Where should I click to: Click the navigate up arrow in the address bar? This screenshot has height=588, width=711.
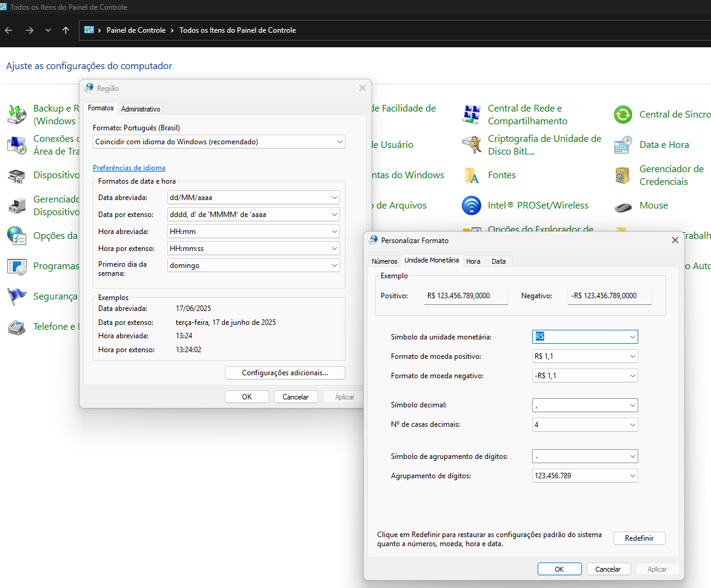[65, 30]
